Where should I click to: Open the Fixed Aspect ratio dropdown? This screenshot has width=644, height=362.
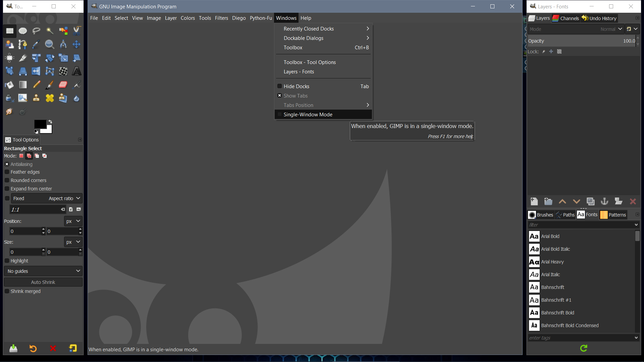point(47,198)
